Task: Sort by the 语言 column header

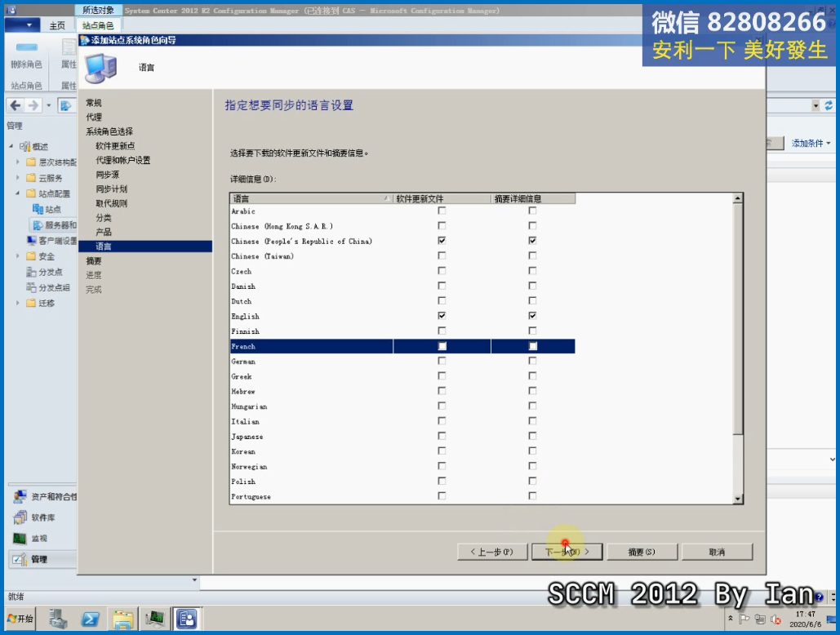Action: (311, 198)
